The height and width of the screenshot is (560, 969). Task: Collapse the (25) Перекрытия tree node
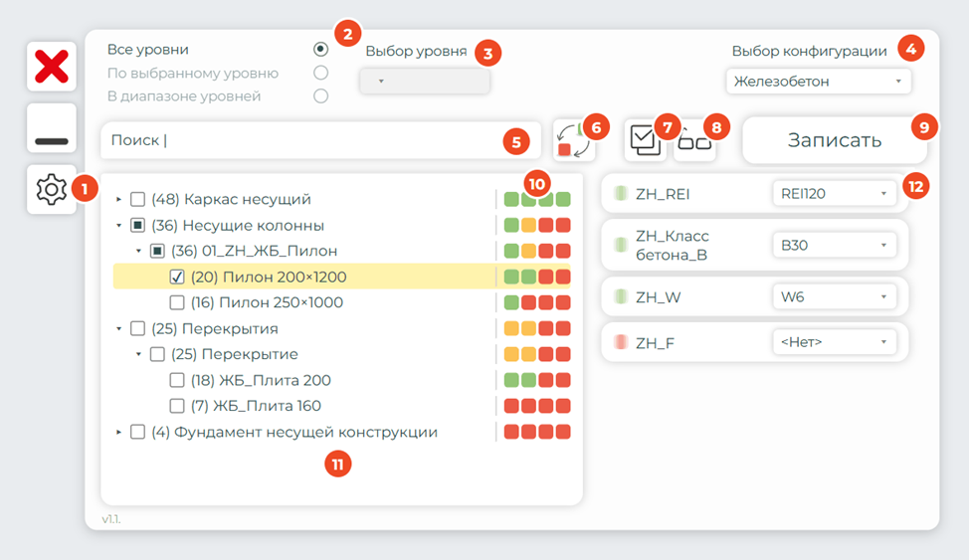[118, 328]
